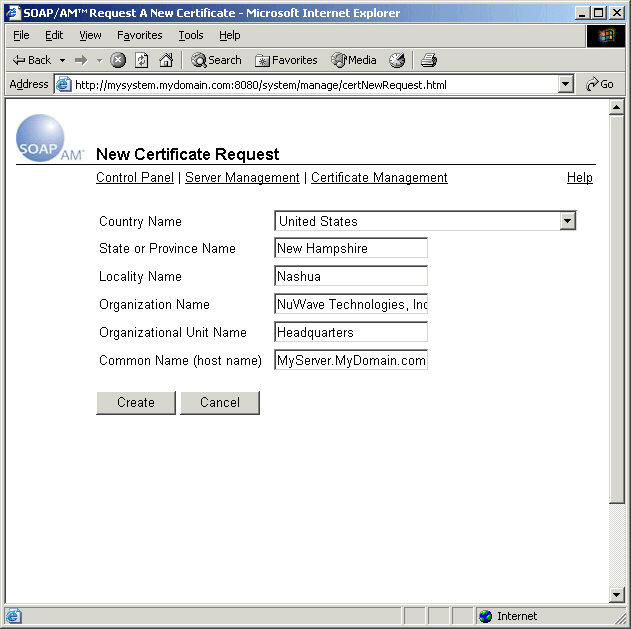Open the File menu

(21, 35)
